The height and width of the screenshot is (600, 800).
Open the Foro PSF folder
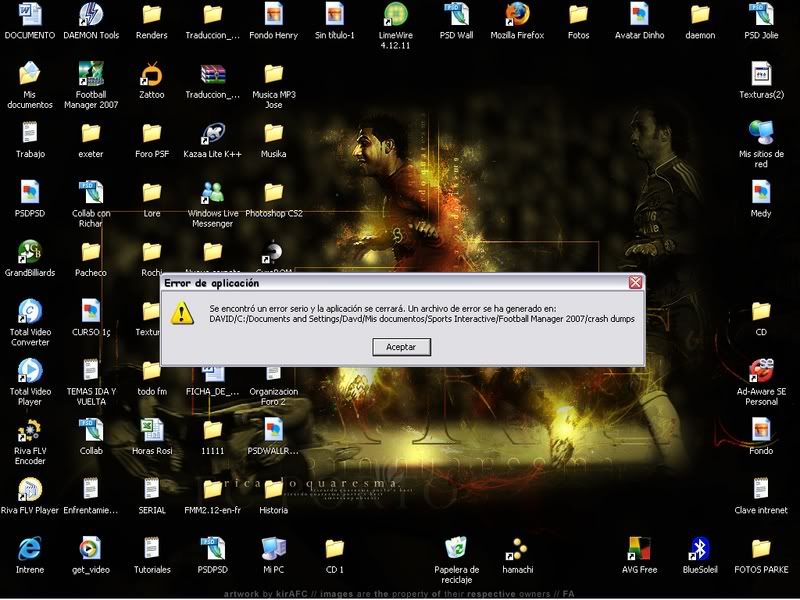[x=152, y=133]
